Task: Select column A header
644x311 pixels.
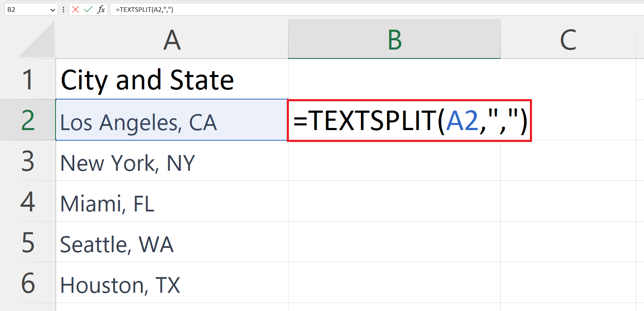Action: point(171,38)
